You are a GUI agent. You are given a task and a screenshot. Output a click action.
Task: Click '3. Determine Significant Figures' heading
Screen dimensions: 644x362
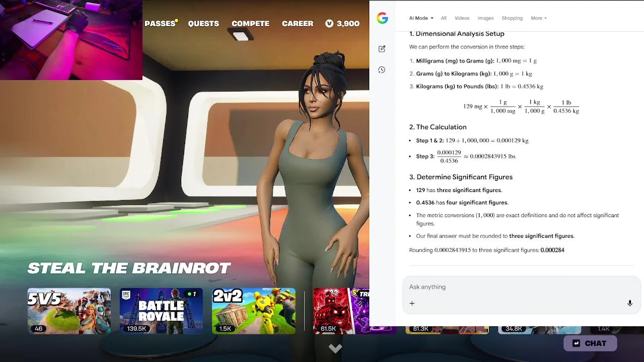pos(461,177)
